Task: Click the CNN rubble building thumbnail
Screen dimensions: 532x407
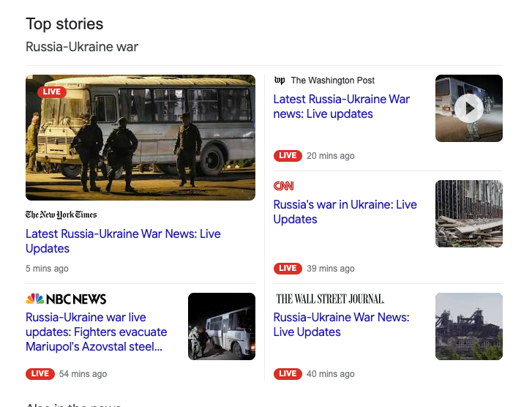Action: [468, 214]
